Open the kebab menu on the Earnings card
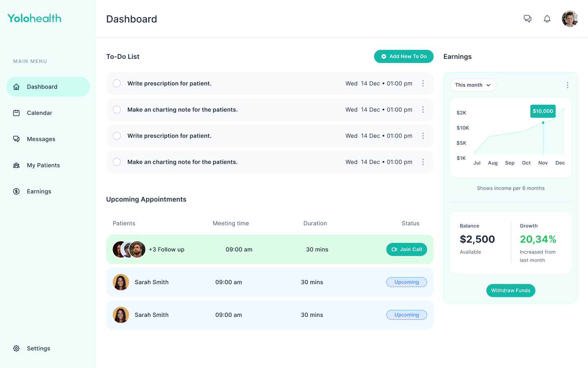 tap(568, 85)
